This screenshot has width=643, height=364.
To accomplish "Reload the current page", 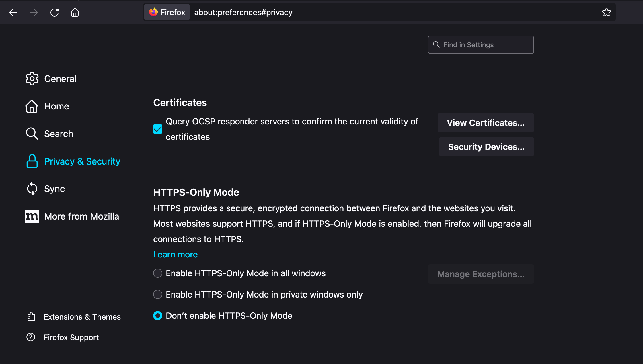I will coord(54,12).
